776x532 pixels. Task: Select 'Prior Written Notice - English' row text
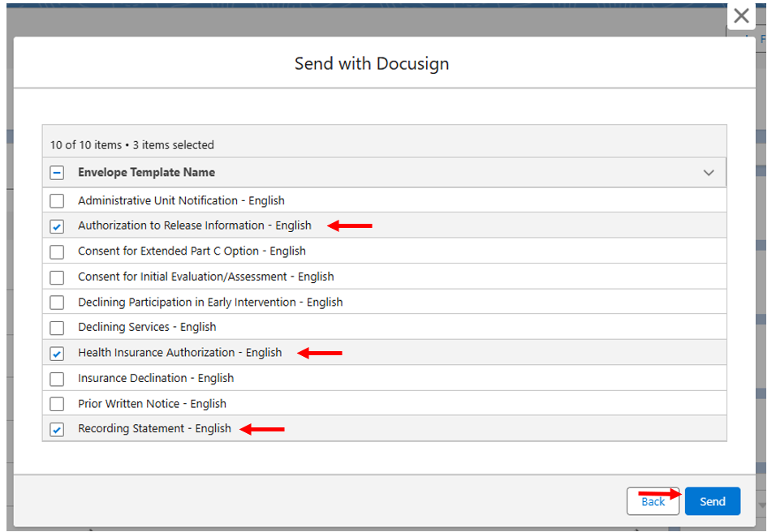click(152, 404)
